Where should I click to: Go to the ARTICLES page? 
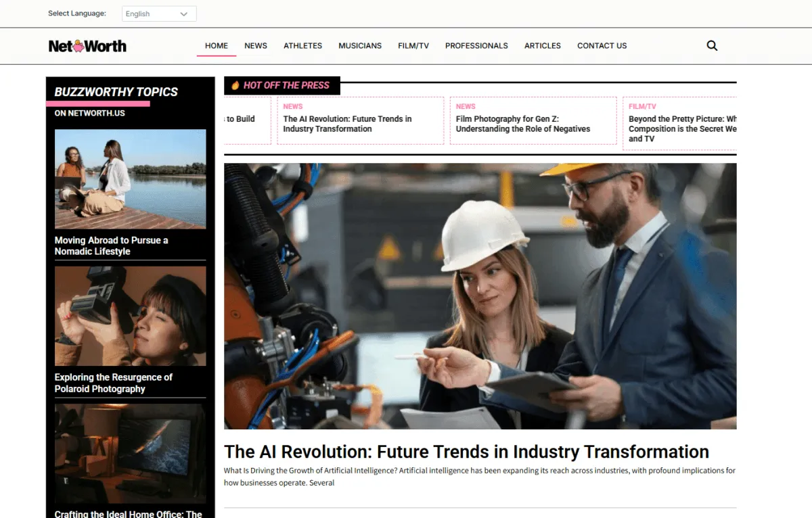tap(543, 46)
